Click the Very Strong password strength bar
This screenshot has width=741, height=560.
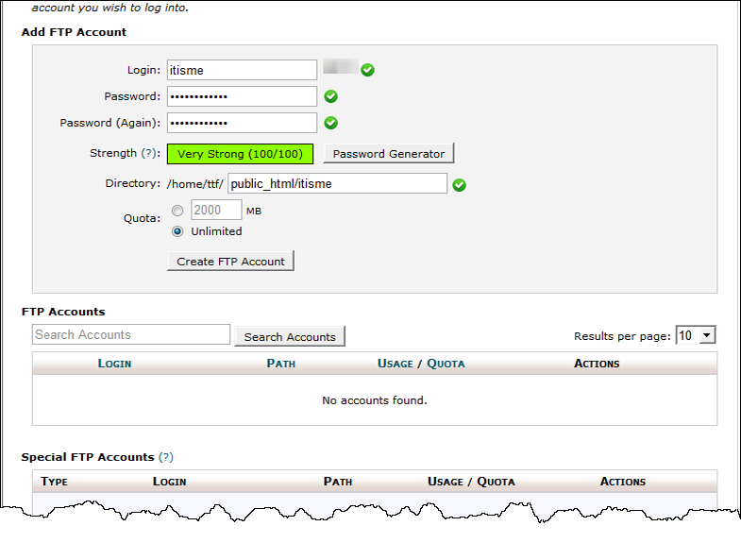240,154
